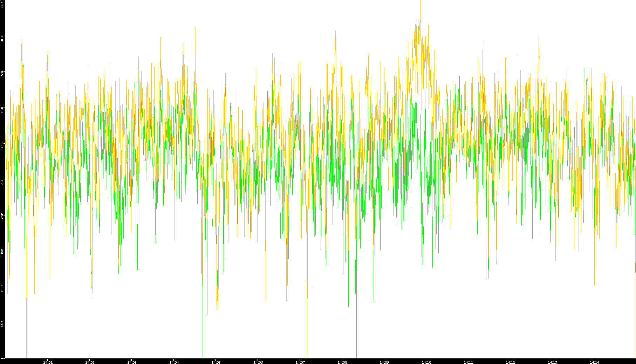Click the 14:09 time axis label
Screen dimensions: 636x364
(384, 362)
